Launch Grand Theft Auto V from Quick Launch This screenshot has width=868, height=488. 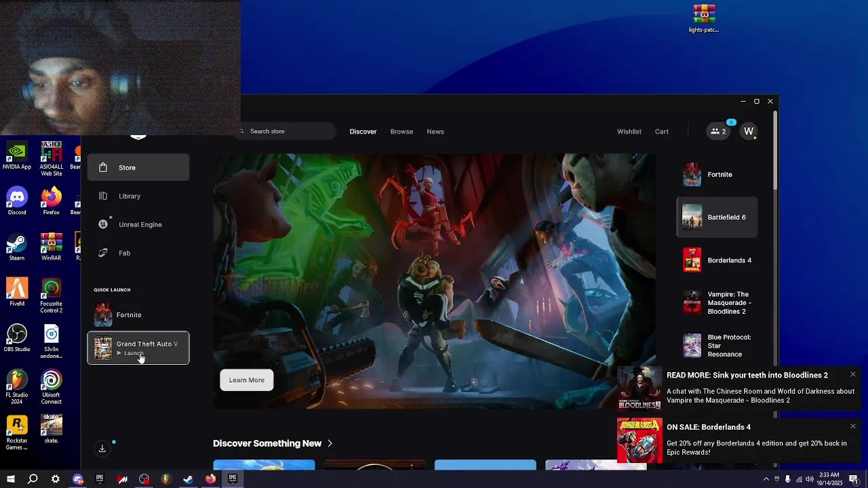(138, 348)
